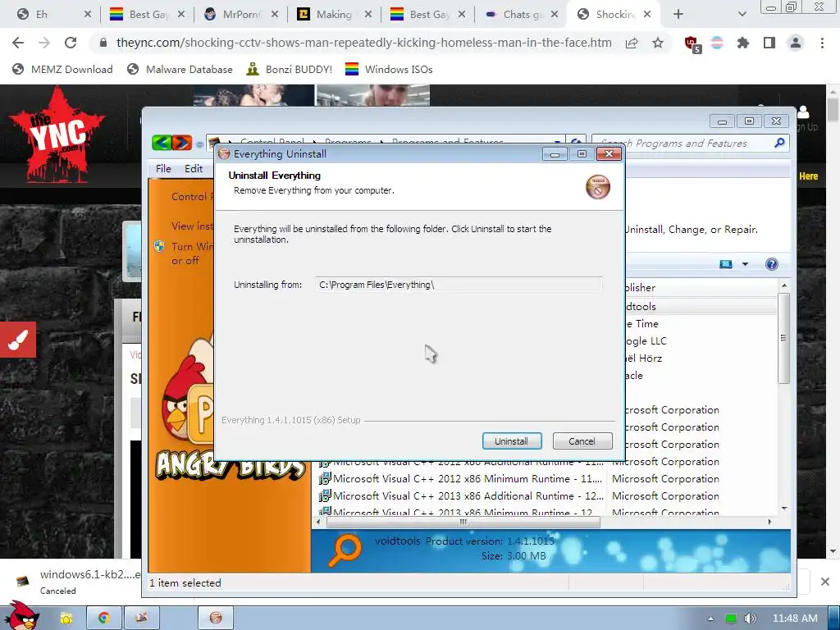Click the program list horizontal scrollbar thumb

tap(463, 523)
